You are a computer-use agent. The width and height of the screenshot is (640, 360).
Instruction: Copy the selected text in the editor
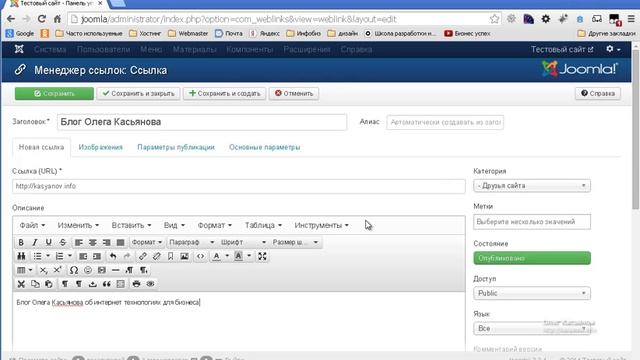tap(35, 284)
